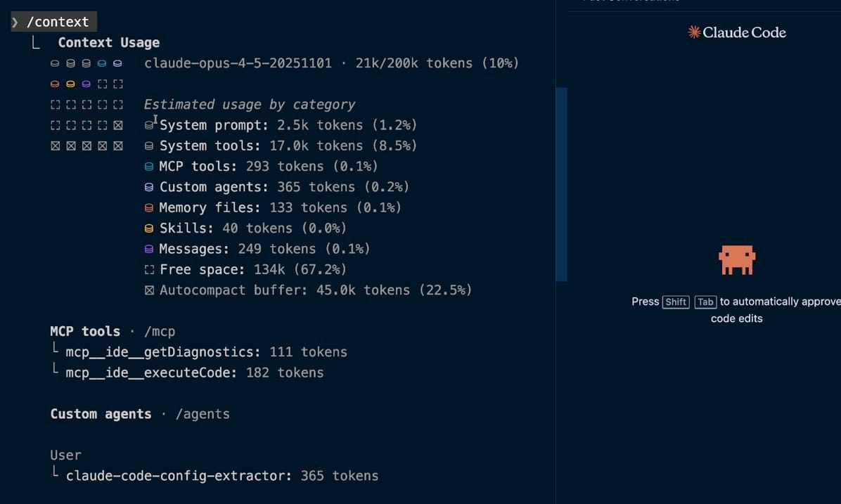Click the orange pixel mascot
This screenshot has width=841, height=504.
coord(736,260)
